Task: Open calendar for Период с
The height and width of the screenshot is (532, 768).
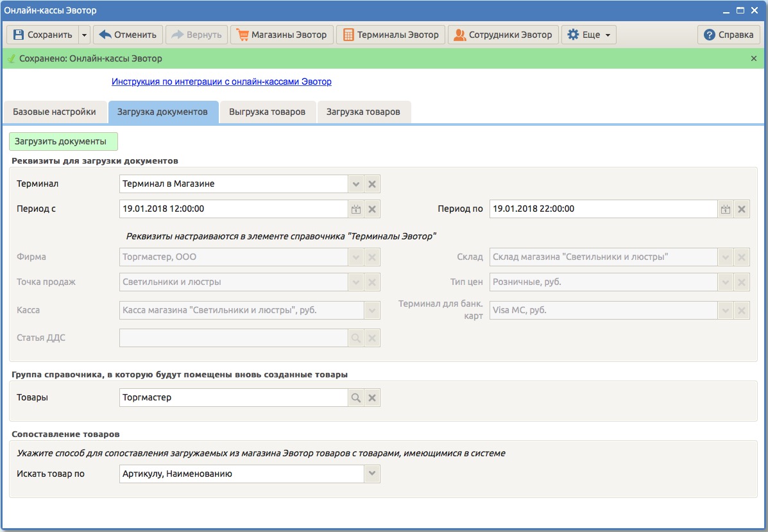Action: (x=356, y=209)
